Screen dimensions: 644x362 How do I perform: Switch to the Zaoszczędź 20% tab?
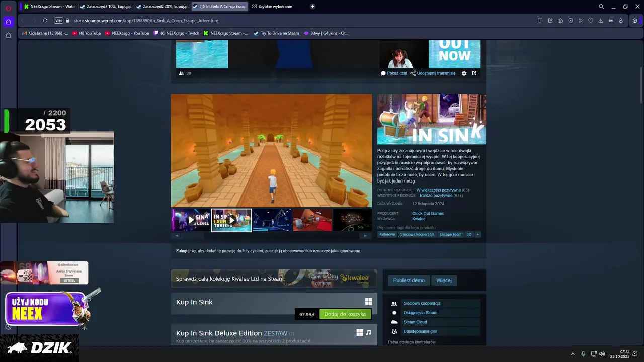tap(162, 7)
